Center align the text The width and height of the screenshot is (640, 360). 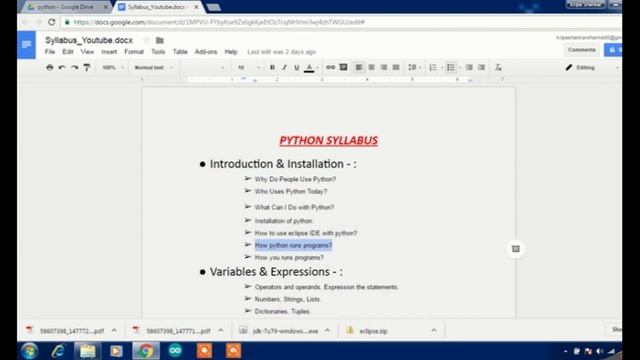371,67
